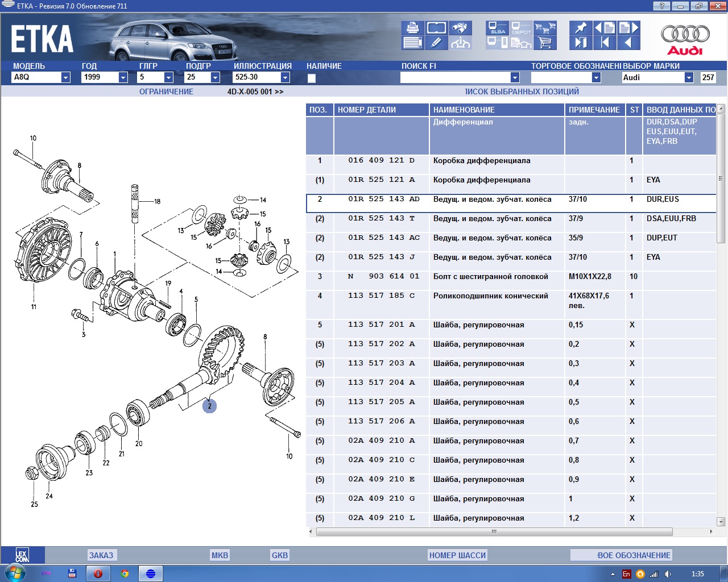Expand the Выбор марки Audi dropdown
Image resolution: width=728 pixels, height=582 pixels.
[689, 77]
